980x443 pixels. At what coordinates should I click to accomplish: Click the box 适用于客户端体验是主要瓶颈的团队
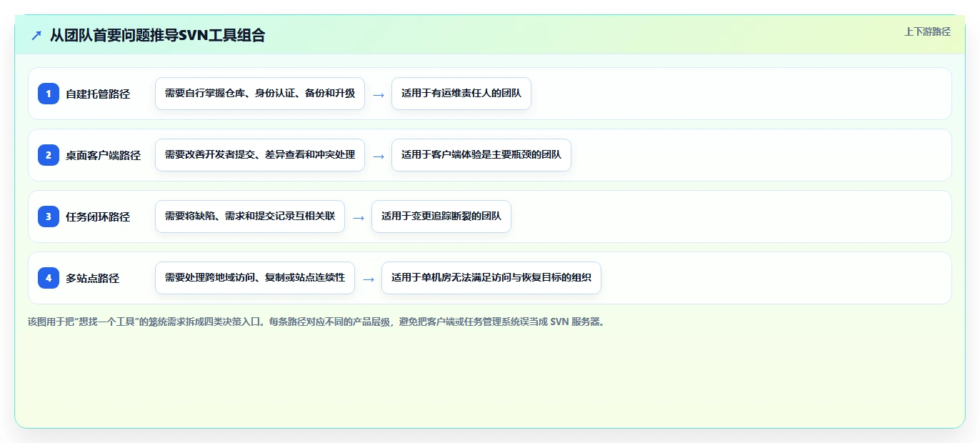[481, 155]
